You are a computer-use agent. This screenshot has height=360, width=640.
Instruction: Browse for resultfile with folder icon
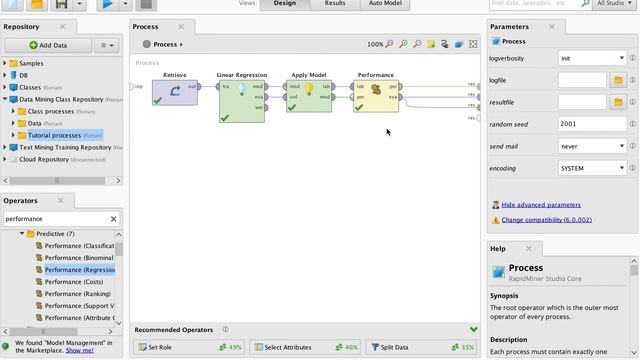click(x=618, y=102)
